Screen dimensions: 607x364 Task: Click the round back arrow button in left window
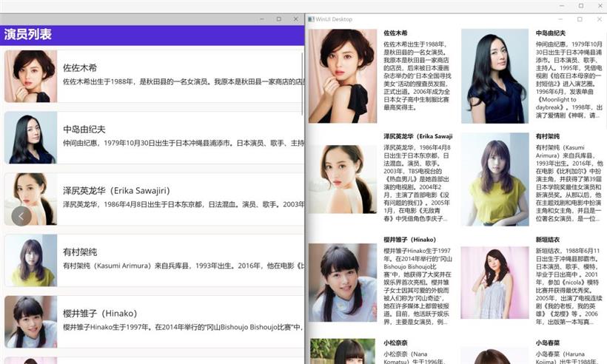[x=21, y=216]
